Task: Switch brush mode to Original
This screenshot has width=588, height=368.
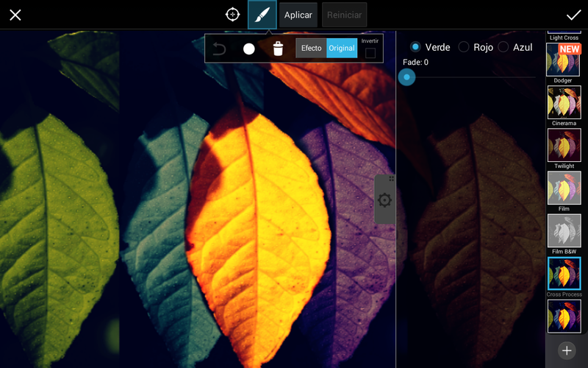Action: pyautogui.click(x=342, y=48)
